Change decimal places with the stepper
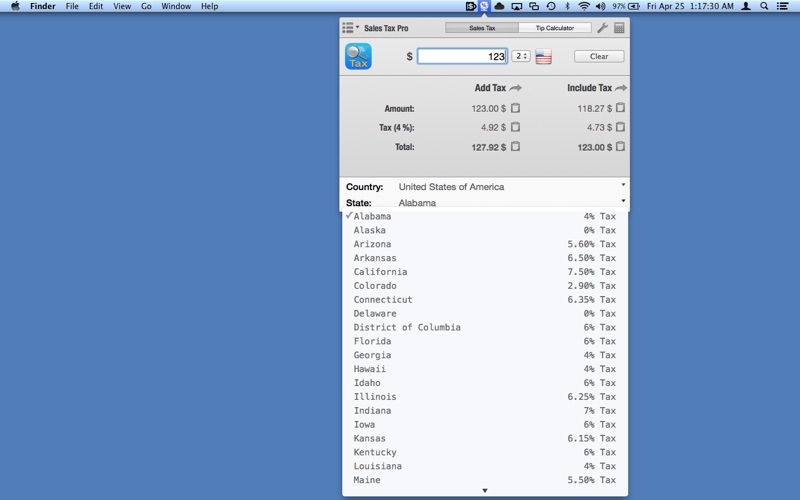The image size is (800, 500). (521, 57)
